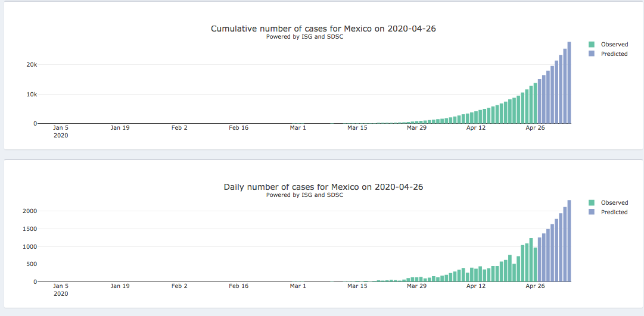Click the Apr 26 label on cumulative chart axis
Image resolution: width=644 pixels, height=316 pixels.
pos(535,127)
